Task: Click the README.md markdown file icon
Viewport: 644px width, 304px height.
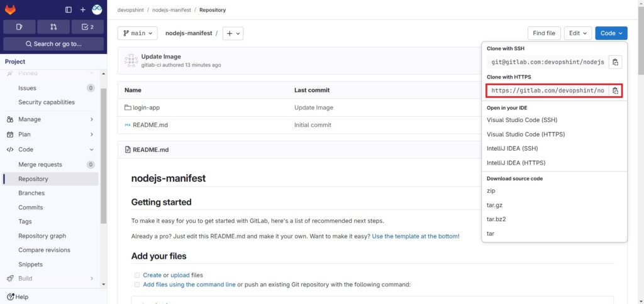Action: pyautogui.click(x=128, y=125)
